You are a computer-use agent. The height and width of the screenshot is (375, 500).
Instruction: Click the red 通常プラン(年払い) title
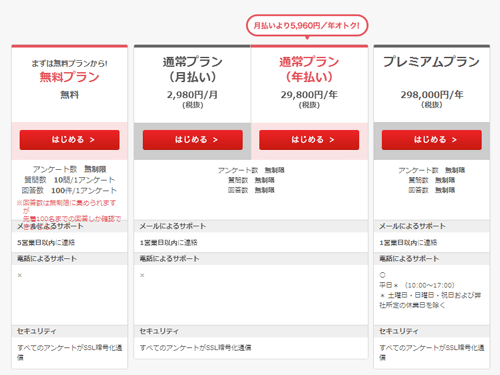309,69
